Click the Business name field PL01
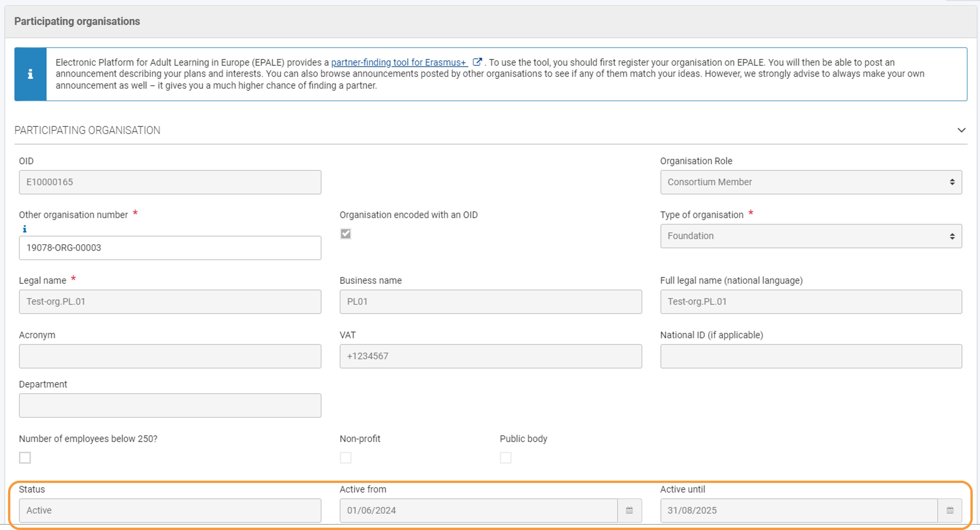Image resolution: width=980 pixels, height=530 pixels. coord(491,302)
